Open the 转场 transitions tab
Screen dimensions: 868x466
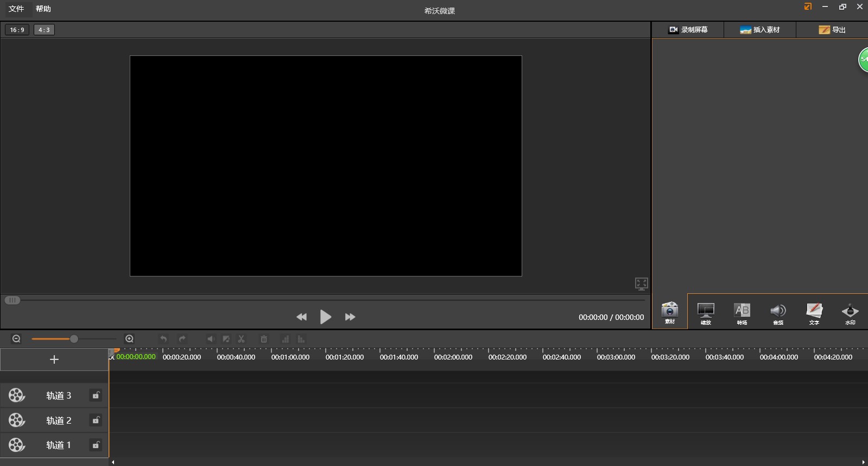[742, 313]
